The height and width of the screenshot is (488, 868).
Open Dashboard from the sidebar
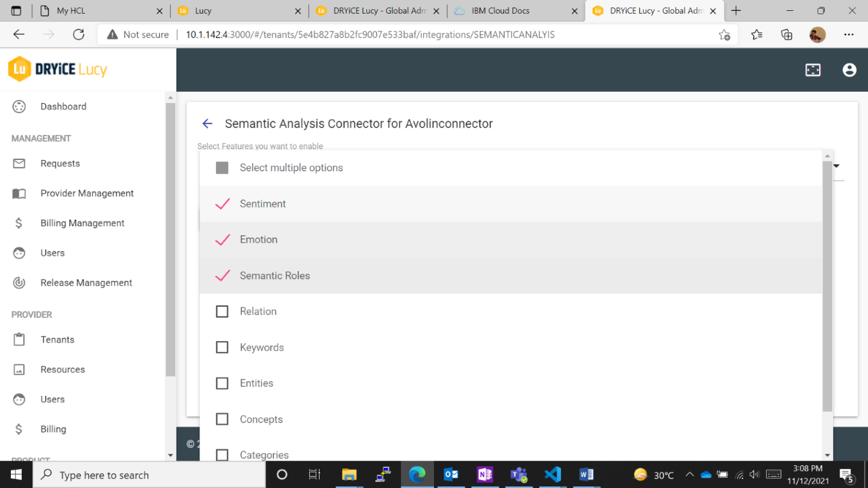[63, 106]
